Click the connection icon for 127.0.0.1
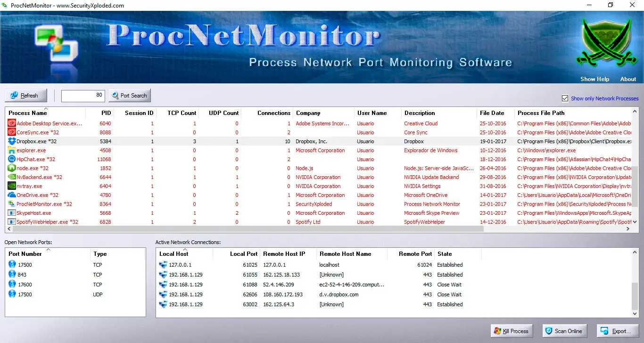 coord(163,265)
